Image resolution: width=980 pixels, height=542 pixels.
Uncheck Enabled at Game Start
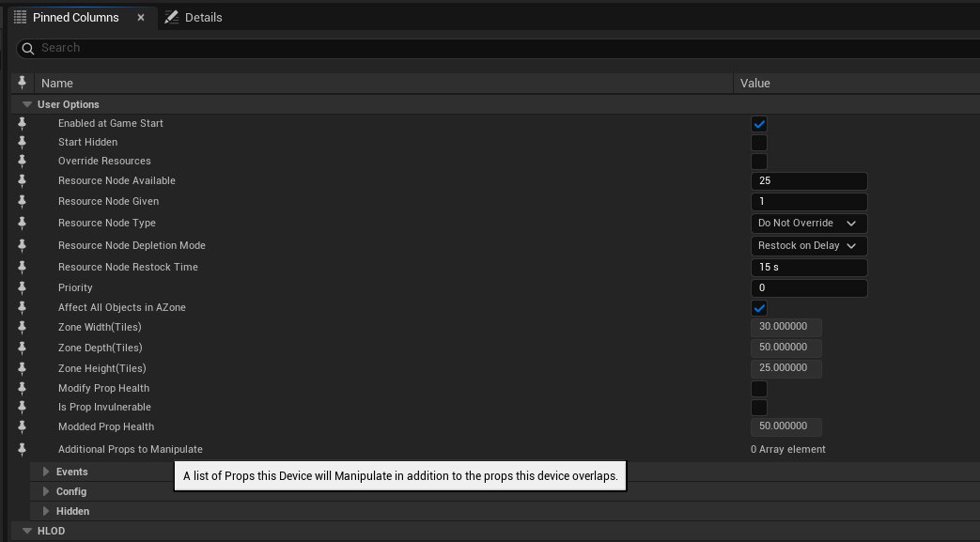pyautogui.click(x=759, y=124)
